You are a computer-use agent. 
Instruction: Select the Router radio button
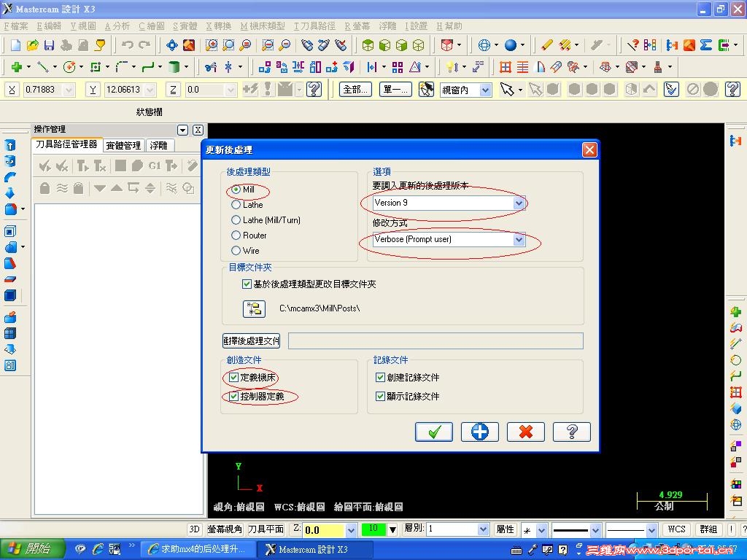pyautogui.click(x=236, y=236)
